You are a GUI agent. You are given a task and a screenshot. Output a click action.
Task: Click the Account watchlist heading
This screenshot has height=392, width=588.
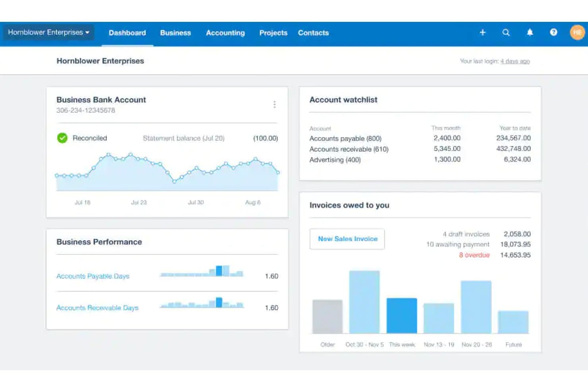pyautogui.click(x=343, y=100)
